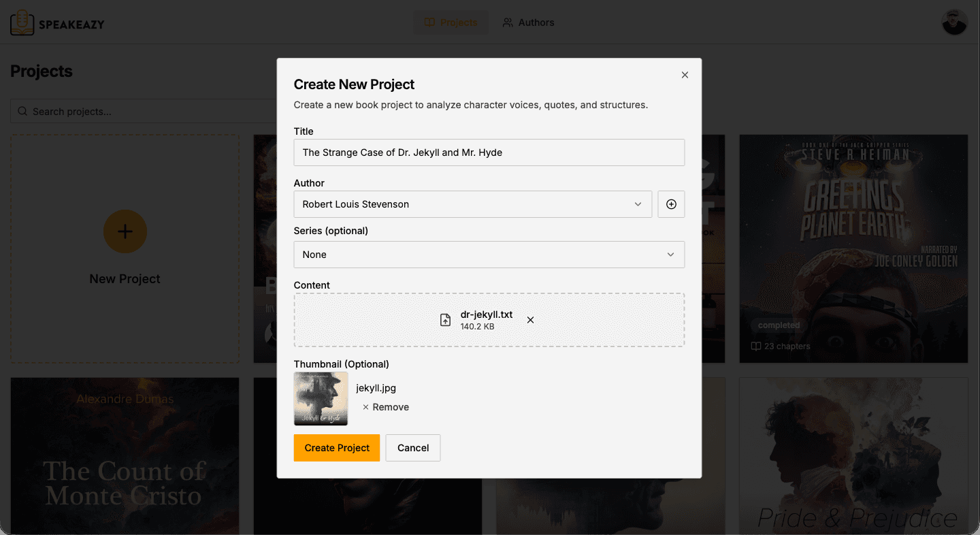Click the X to remove the dr-jekyll.txt file
Viewport: 980px width, 535px height.
coord(530,319)
